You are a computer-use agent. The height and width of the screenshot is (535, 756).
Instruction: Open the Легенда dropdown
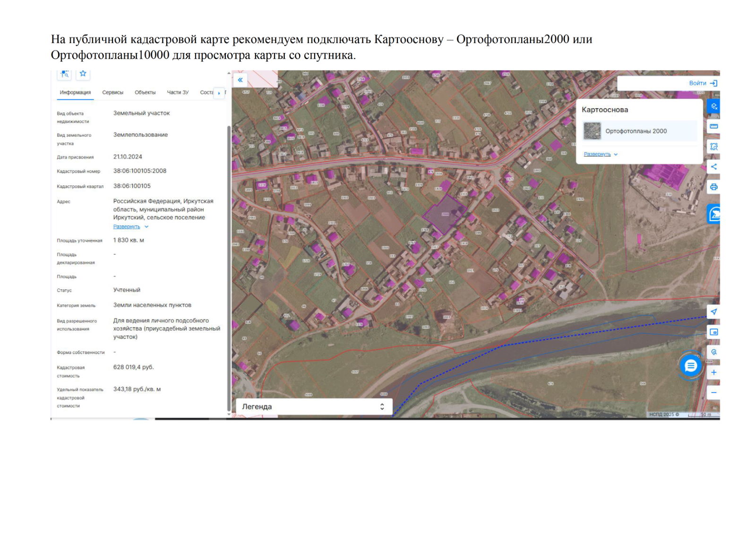[x=314, y=406]
